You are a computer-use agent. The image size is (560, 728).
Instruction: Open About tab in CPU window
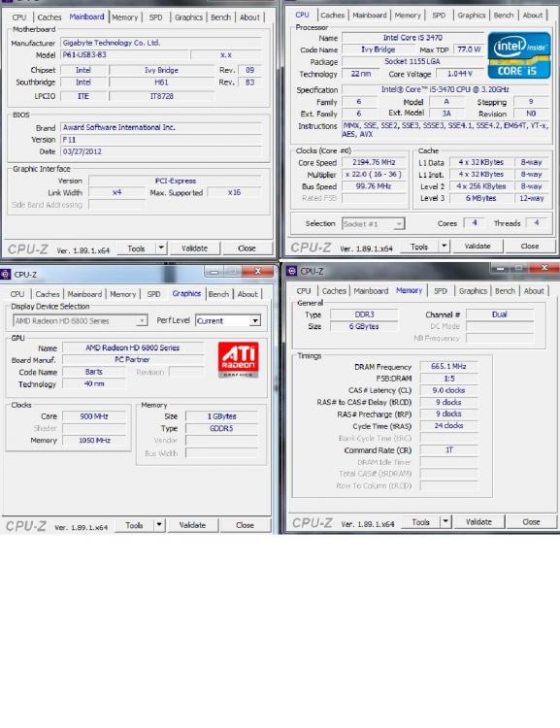coord(533,16)
